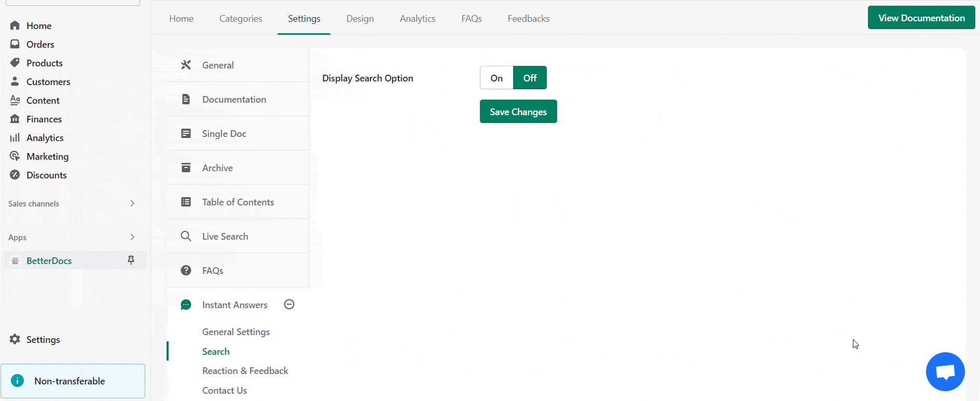Open the Archive settings label
The width and height of the screenshot is (980, 401).
coord(217,168)
